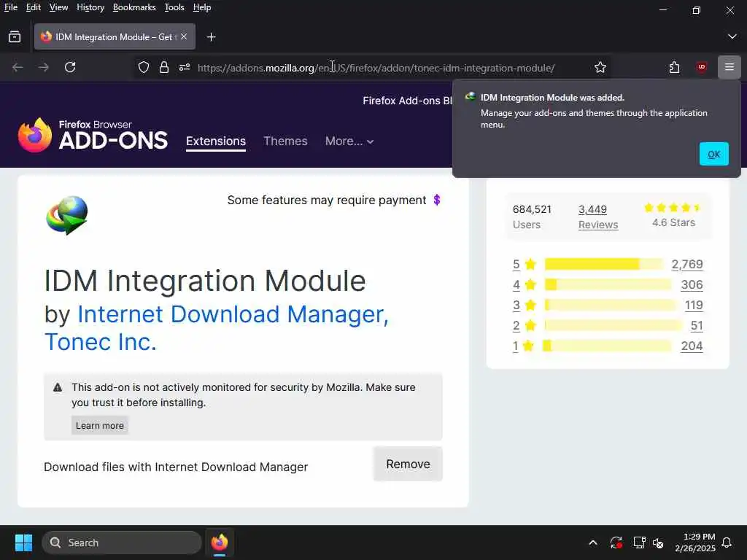This screenshot has height=560, width=747.
Task: Click the 204 one-star count
Action: coord(692,346)
